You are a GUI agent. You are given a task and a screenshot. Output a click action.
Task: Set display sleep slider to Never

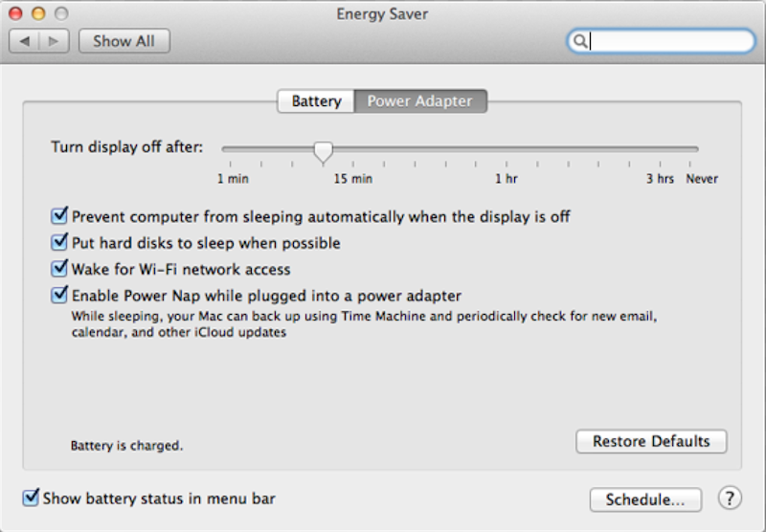[x=698, y=150]
